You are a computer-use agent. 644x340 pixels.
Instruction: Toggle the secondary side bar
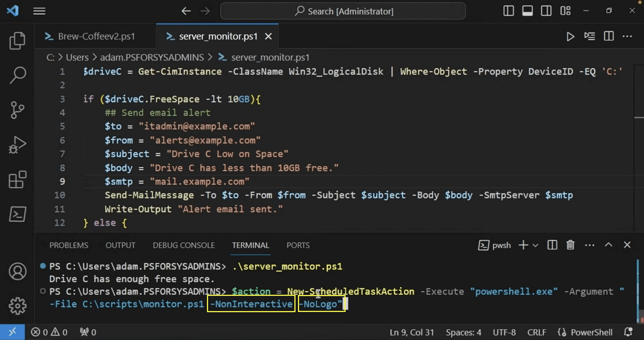click(546, 11)
